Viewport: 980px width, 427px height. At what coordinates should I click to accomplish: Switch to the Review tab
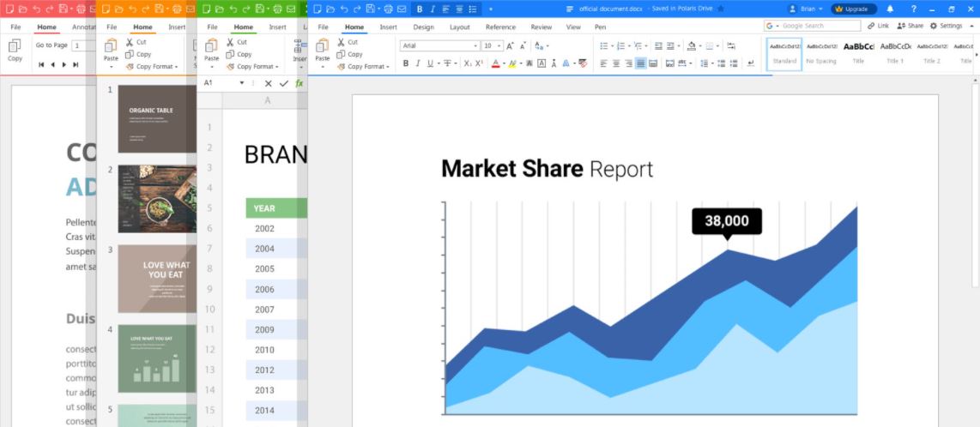[x=541, y=27]
